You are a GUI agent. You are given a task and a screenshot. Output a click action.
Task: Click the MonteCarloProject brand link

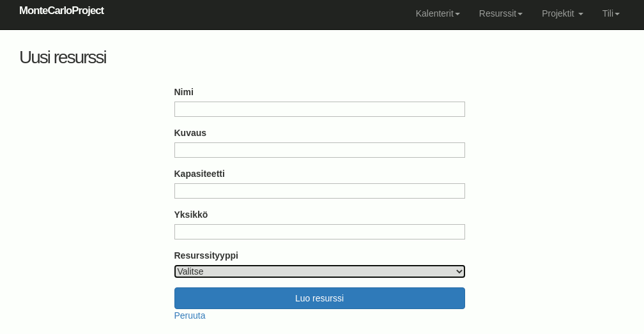tap(61, 11)
